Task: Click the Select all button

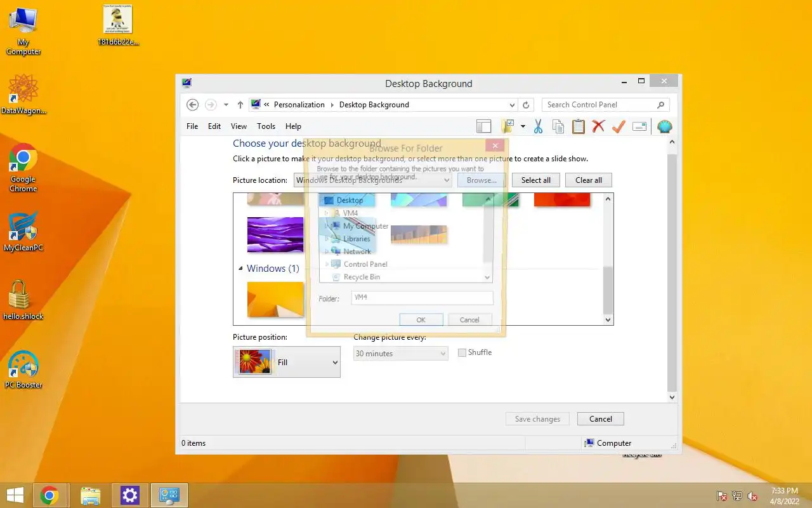Action: tap(536, 180)
